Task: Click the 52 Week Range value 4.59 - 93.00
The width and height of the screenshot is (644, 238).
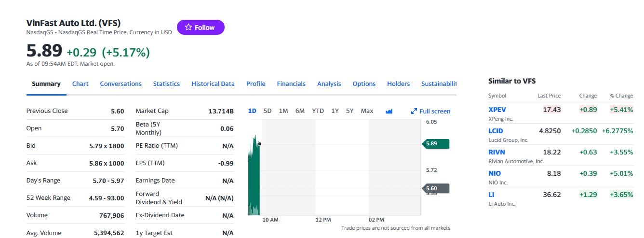Action: pos(107,198)
